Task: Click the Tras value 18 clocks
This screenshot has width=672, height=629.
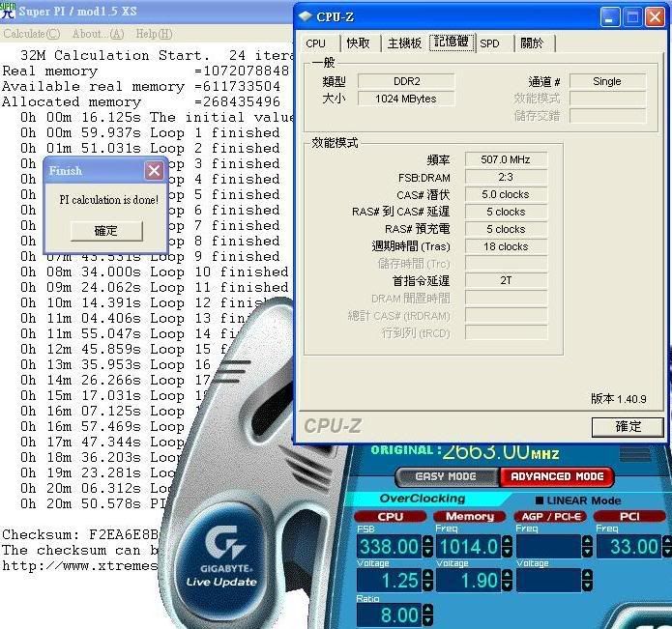Action: click(506, 246)
